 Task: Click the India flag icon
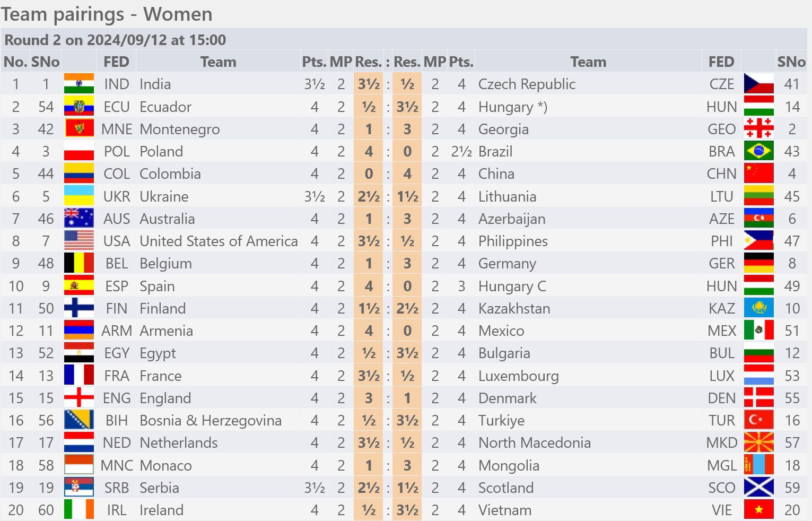point(78,84)
